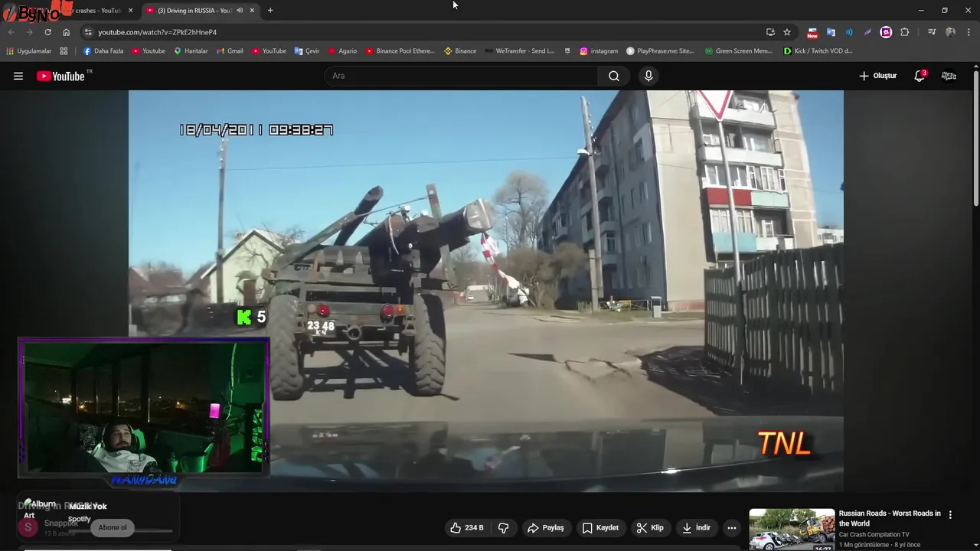Go to YouTube home via logo
Screen dimensions: 980x551
(61, 76)
